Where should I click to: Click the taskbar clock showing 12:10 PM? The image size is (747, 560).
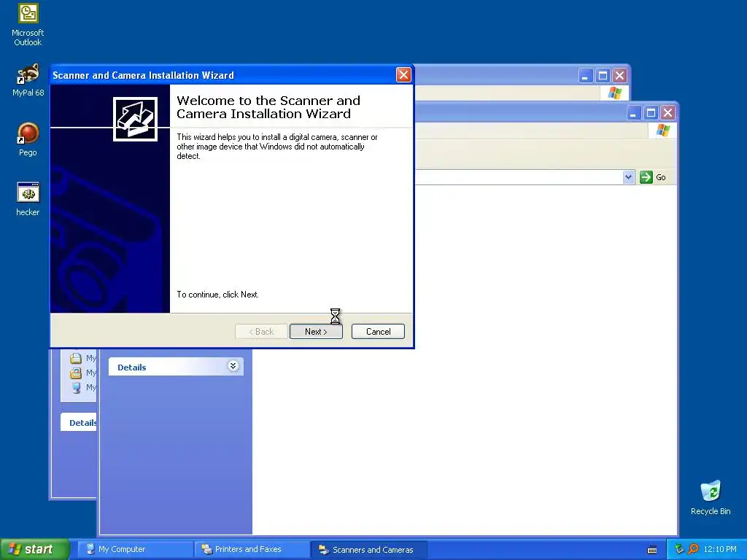tap(720, 549)
